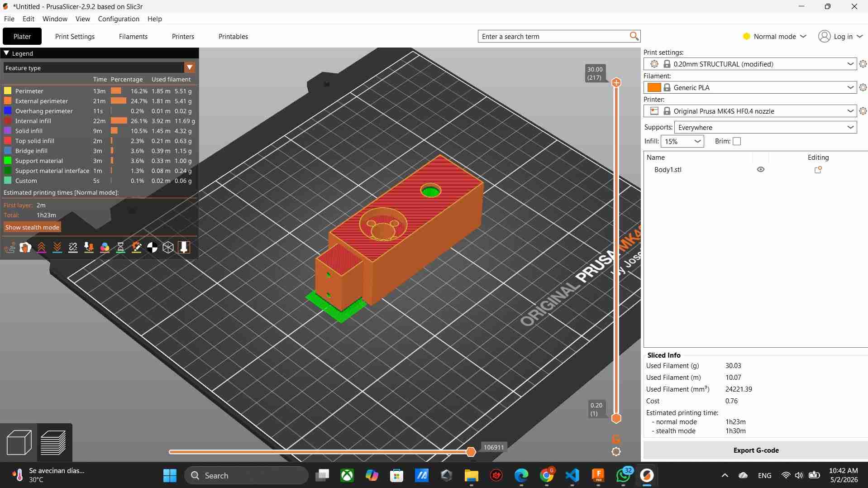The image size is (868, 488).
Task: Open File Explorer from taskbar
Action: 471,475
